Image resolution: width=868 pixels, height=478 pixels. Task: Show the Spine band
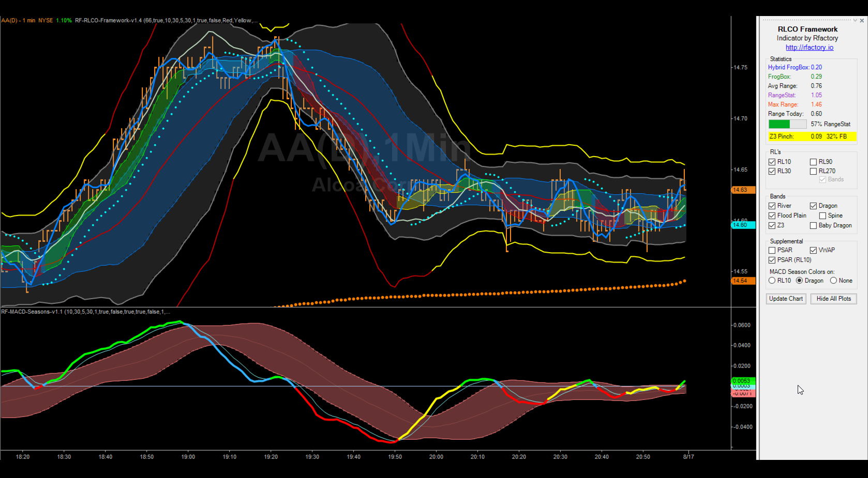click(822, 216)
